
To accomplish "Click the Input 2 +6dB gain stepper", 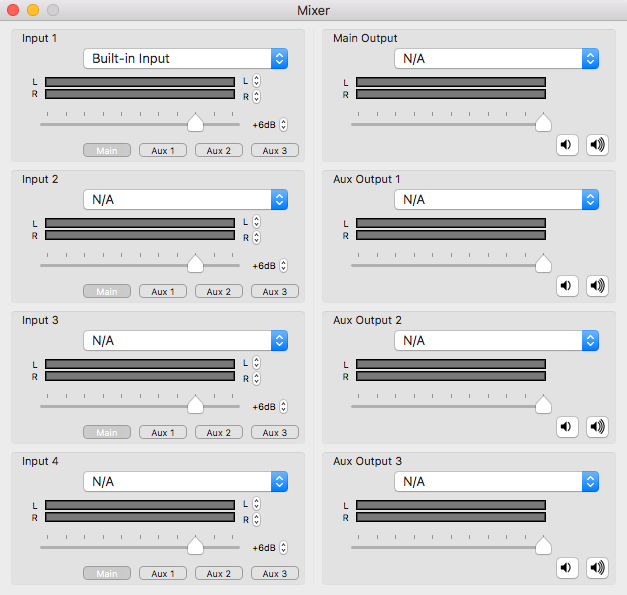I will tap(284, 266).
